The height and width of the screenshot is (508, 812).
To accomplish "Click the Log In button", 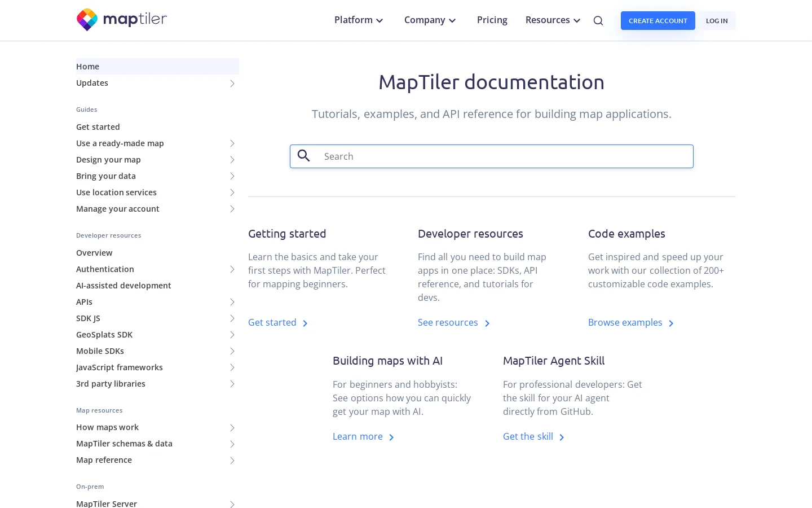I will point(717,21).
